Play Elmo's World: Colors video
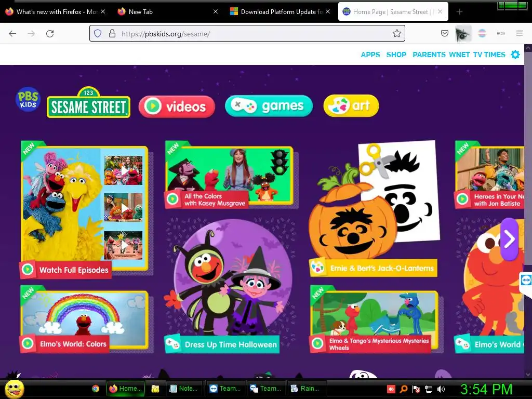Screen dimensions: 532x399 [84, 320]
